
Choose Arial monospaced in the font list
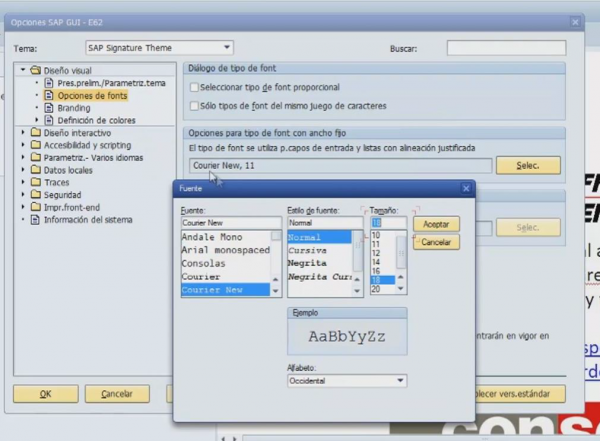pyautogui.click(x=226, y=250)
